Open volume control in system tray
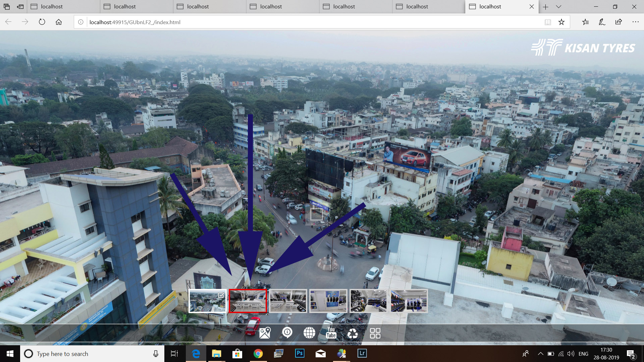Screen dimensions: 644x362 571,354
